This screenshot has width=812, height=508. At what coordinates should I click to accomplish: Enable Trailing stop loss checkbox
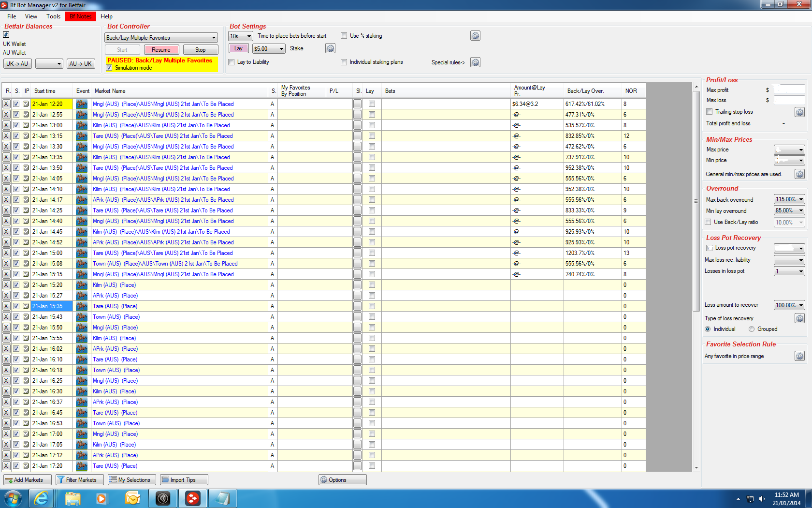709,112
